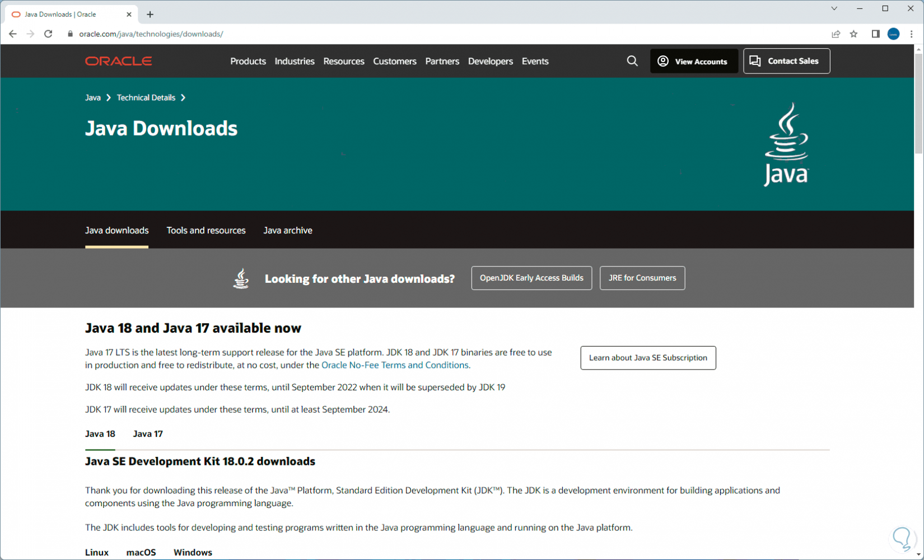
Task: Reload the page with the refresh icon
Action: (x=48, y=34)
